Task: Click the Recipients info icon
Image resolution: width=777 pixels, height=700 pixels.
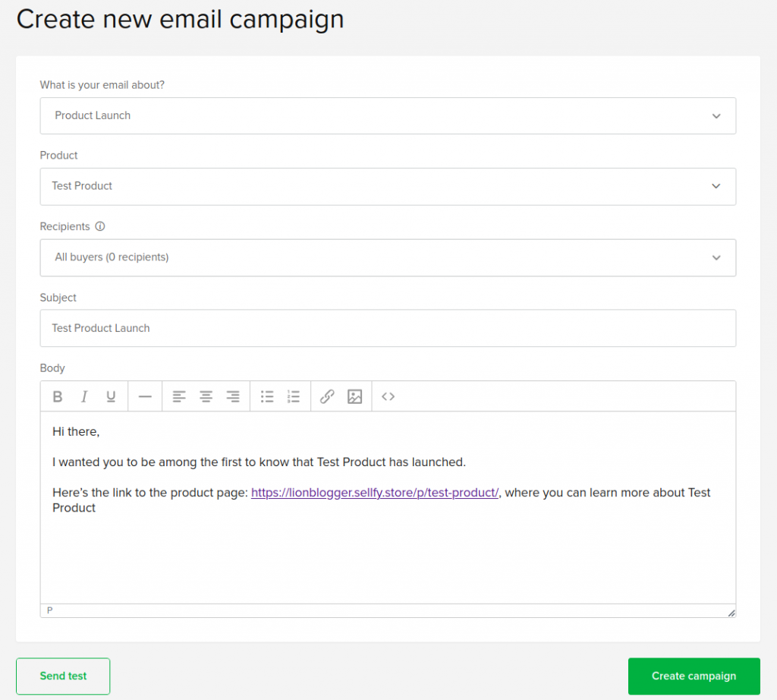Action: click(x=100, y=226)
